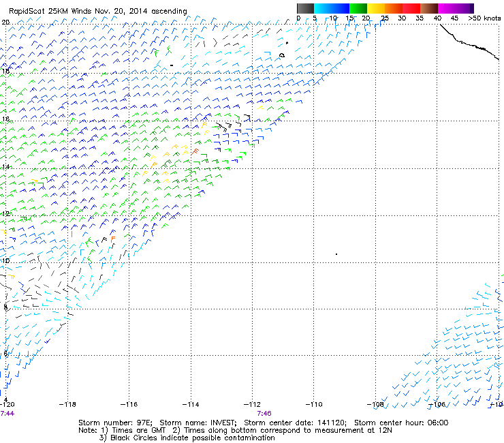Click the legend value '35'
The height and width of the screenshot is (443, 504).
(x=420, y=18)
